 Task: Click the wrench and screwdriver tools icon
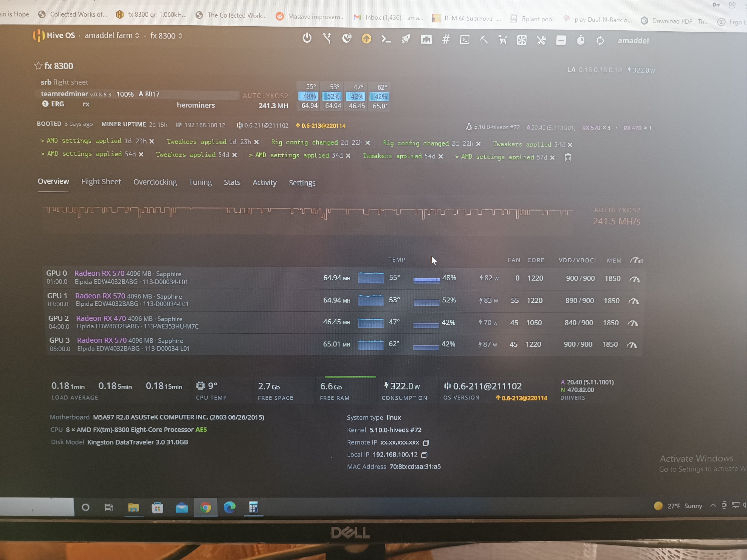tap(541, 41)
